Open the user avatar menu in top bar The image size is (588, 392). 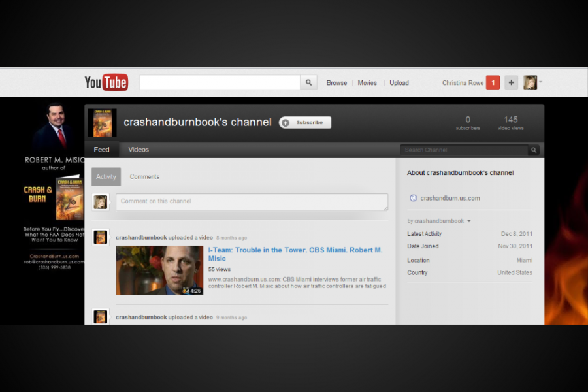pyautogui.click(x=531, y=82)
